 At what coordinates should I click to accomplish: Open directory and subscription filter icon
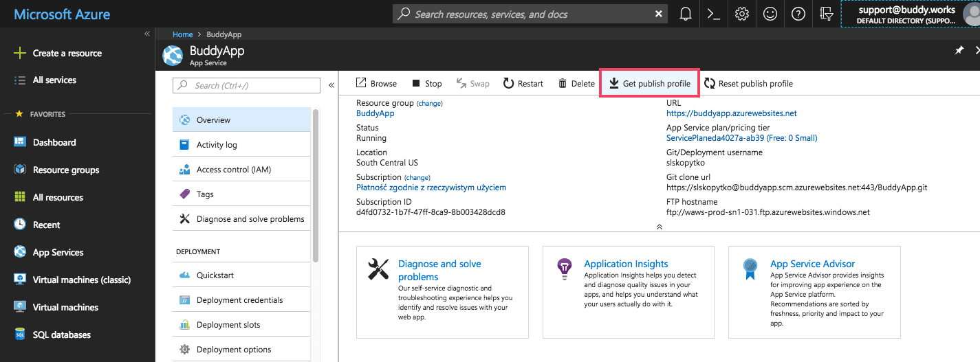point(827,14)
